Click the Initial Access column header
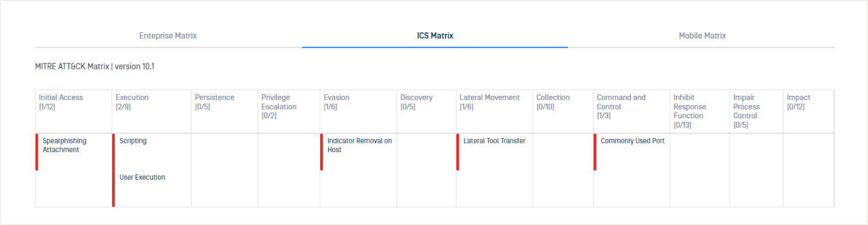The width and height of the screenshot is (868, 225). (74, 111)
